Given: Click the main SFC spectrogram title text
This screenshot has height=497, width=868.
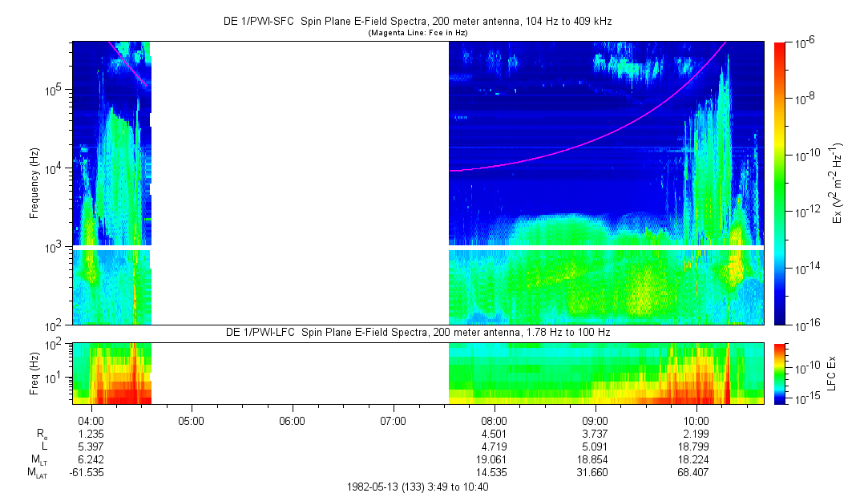Looking at the screenshot, I should pyautogui.click(x=417, y=22).
